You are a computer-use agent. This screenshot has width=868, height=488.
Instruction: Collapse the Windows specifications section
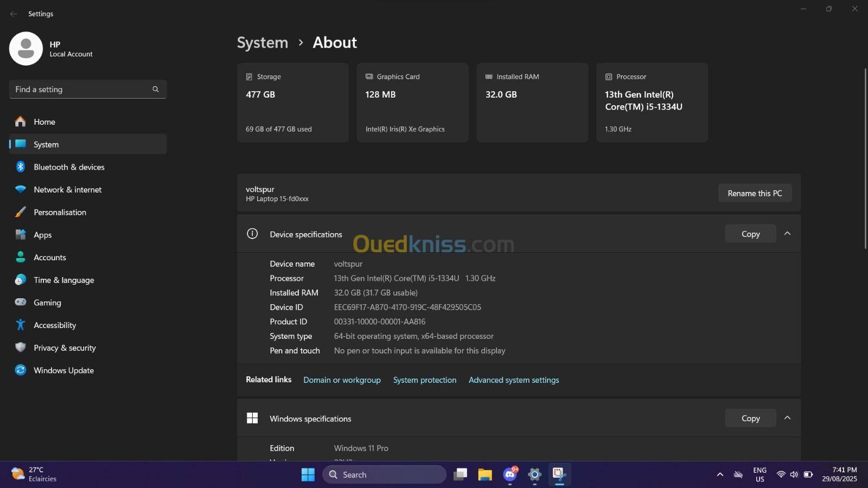[x=788, y=418]
